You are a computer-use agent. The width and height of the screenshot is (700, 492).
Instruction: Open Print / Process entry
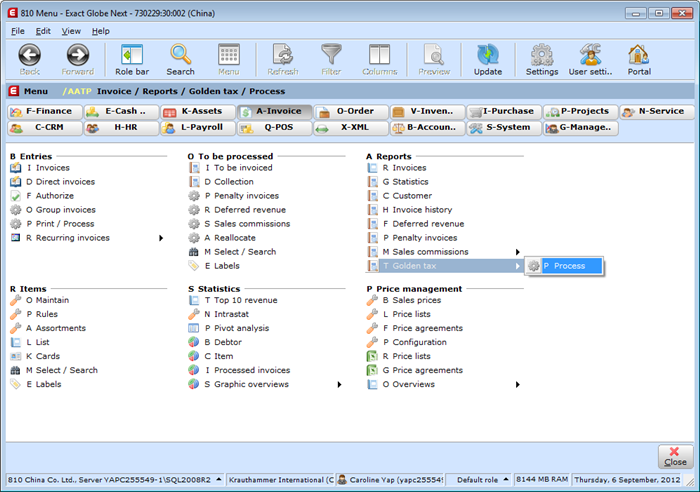pyautogui.click(x=65, y=224)
